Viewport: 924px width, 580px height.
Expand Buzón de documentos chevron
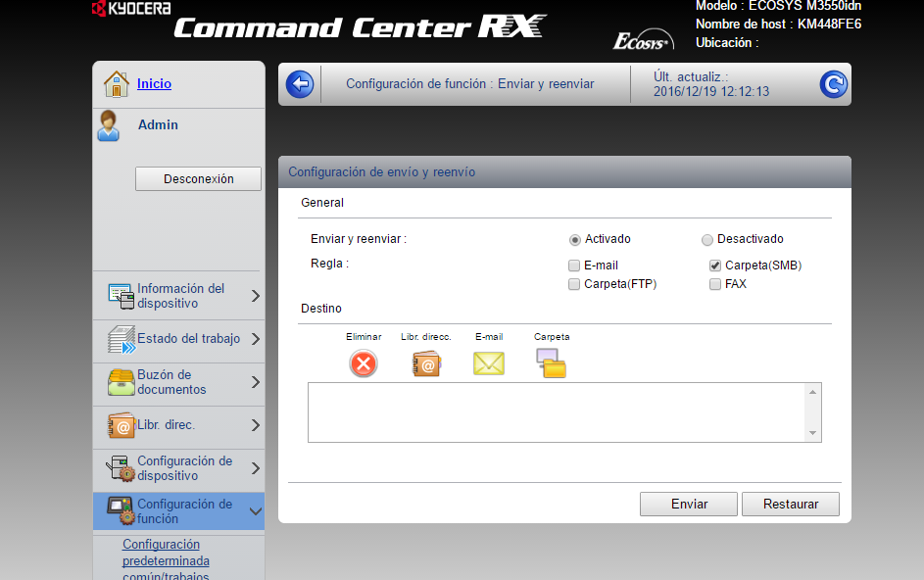(255, 382)
